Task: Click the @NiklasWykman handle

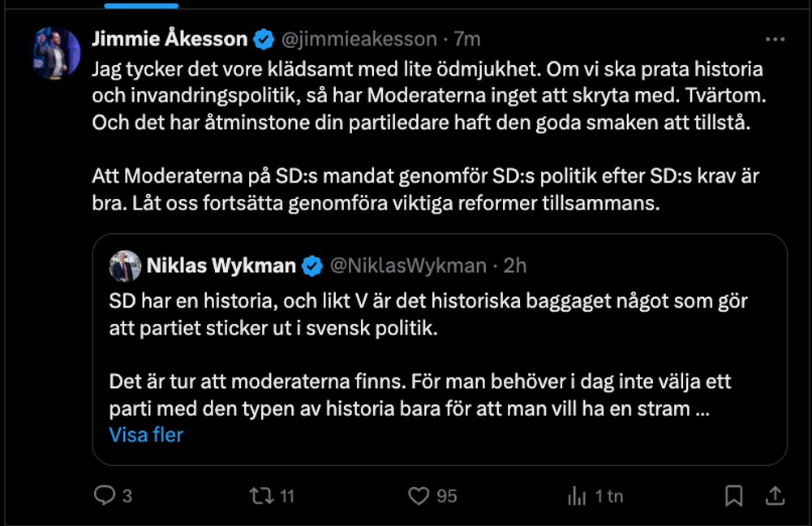Action: point(408,265)
